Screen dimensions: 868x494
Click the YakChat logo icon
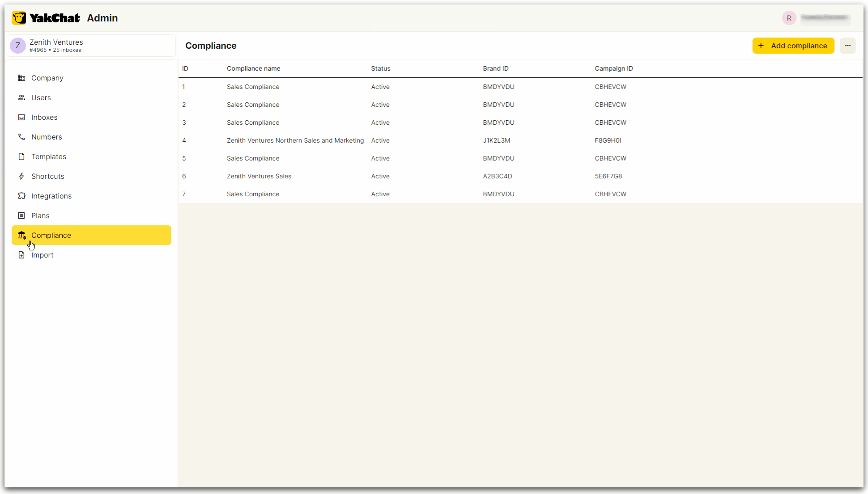pyautogui.click(x=19, y=18)
